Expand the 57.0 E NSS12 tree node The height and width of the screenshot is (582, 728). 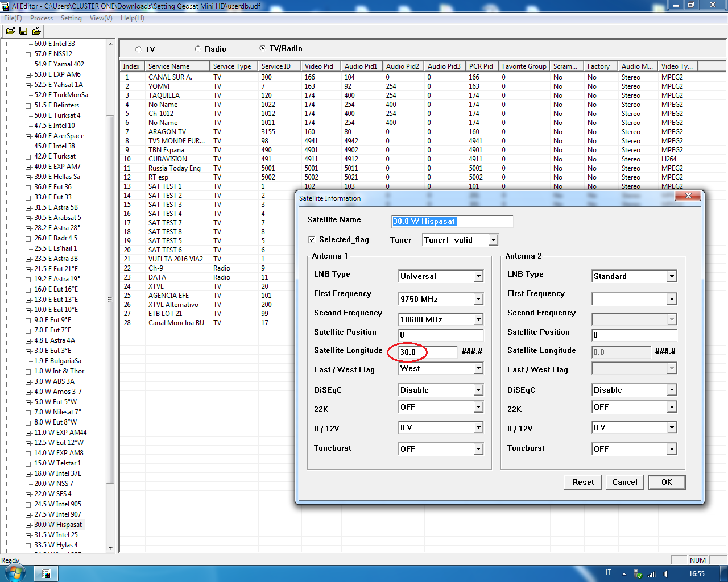[28, 55]
